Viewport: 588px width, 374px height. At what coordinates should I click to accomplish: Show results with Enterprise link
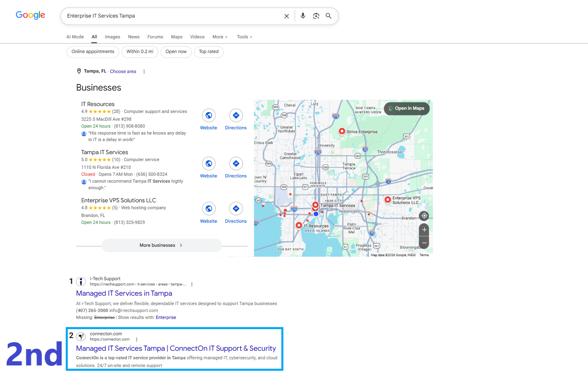click(166, 317)
